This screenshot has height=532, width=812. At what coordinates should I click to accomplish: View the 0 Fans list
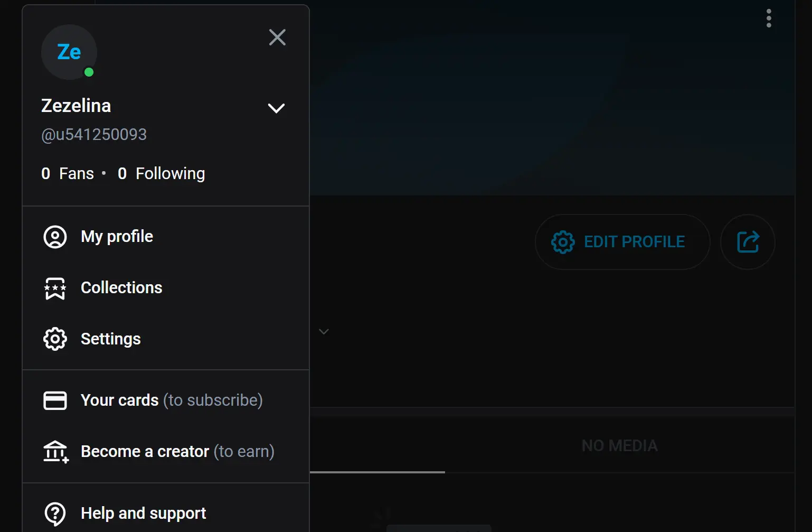click(x=68, y=174)
